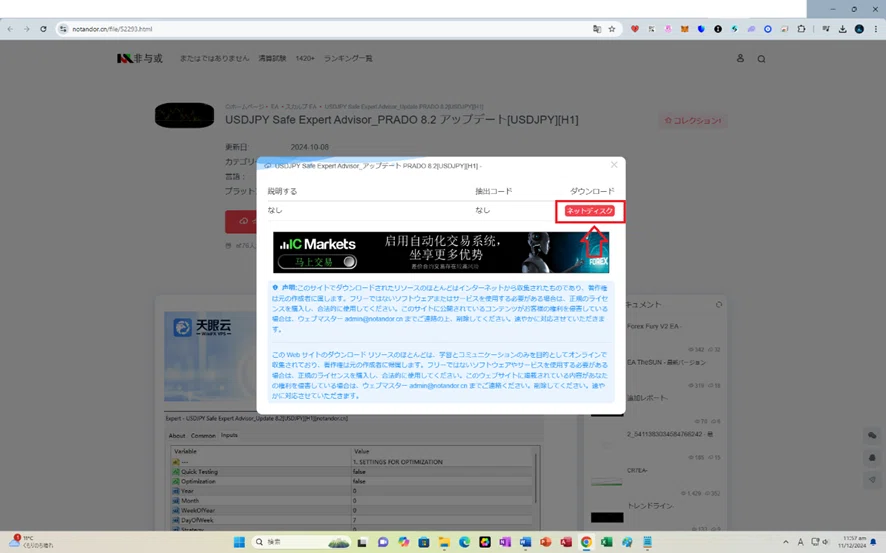Click the user account icon on site header
Viewport: 886px width, 553px height.
pyautogui.click(x=740, y=58)
